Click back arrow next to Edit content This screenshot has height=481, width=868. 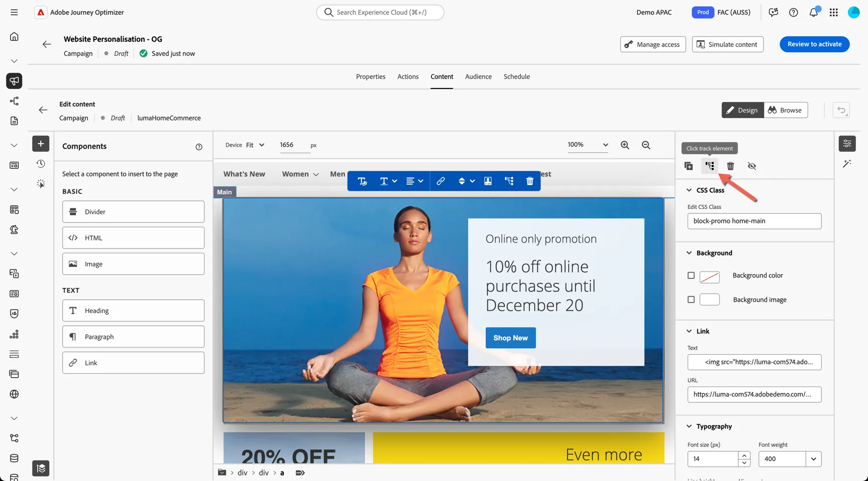click(x=43, y=110)
